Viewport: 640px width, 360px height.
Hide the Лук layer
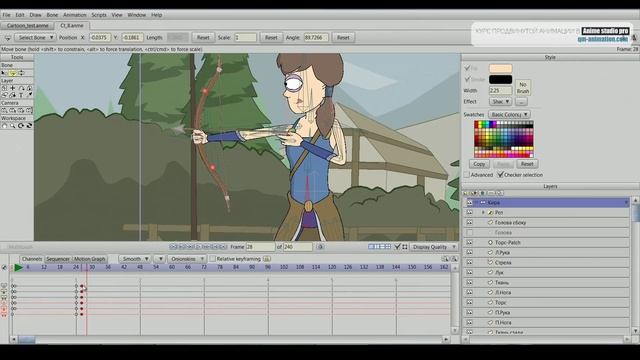tap(469, 272)
